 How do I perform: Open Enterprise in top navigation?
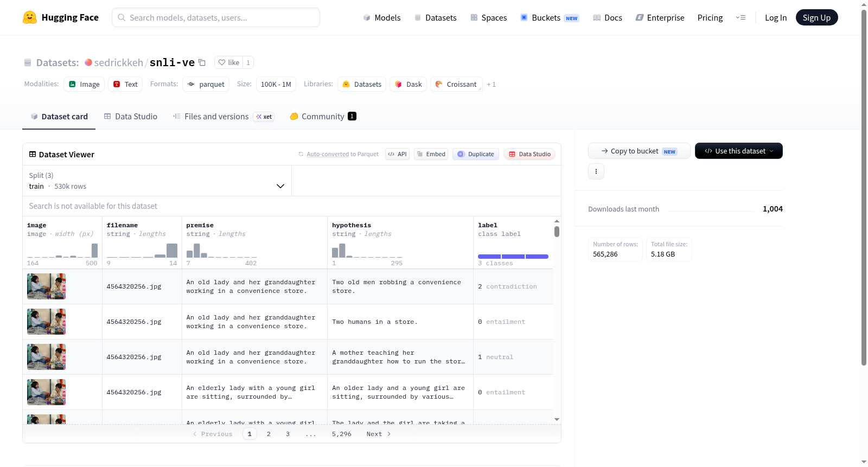pos(660,17)
